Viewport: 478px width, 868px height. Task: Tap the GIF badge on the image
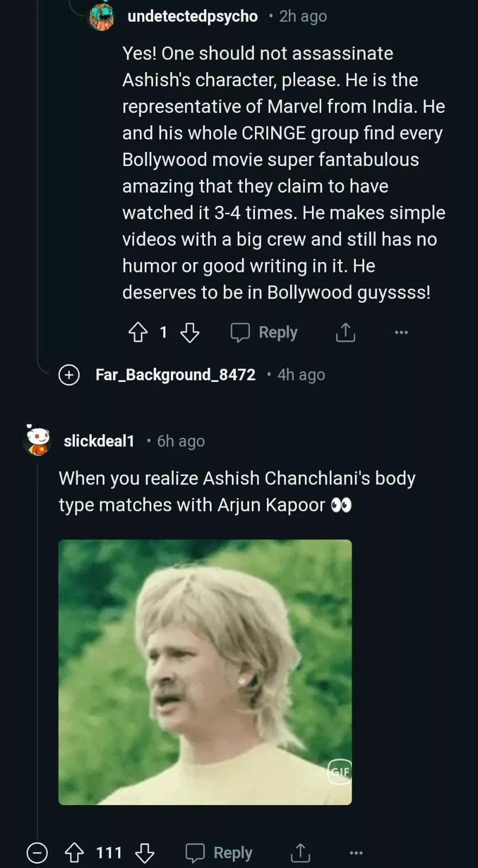(340, 771)
